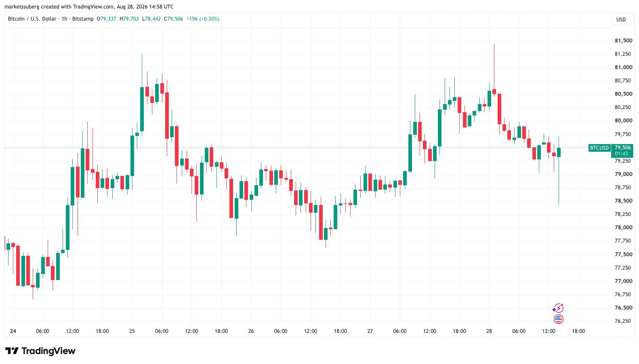Screen dimensions: 639x364
Task: Click the 81,500 price scale label
Action: (x=623, y=40)
